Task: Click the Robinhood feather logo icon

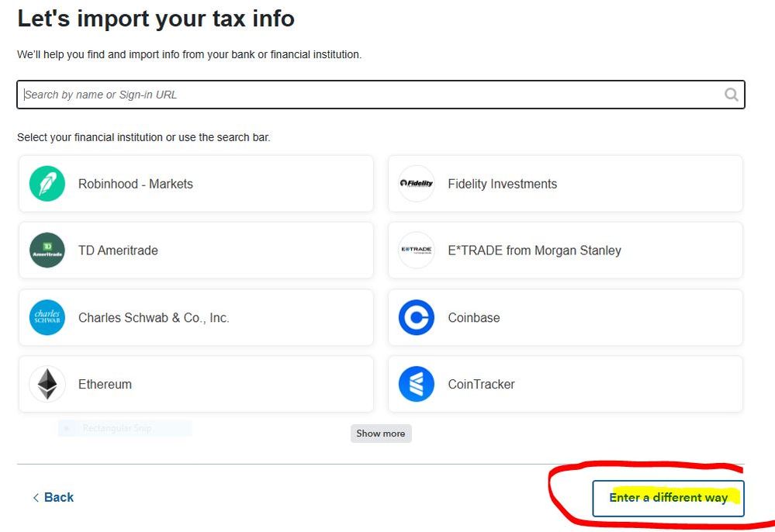Action: 47,184
